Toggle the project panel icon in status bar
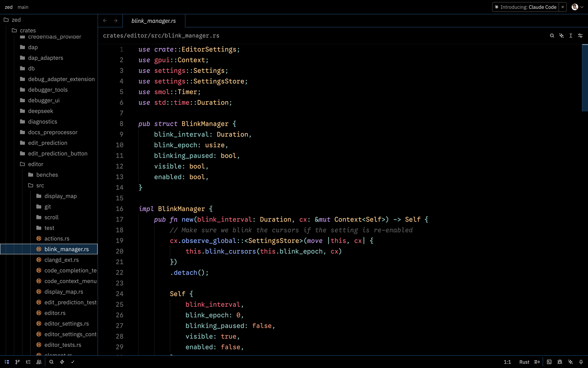This screenshot has width=588, height=368. (7, 362)
